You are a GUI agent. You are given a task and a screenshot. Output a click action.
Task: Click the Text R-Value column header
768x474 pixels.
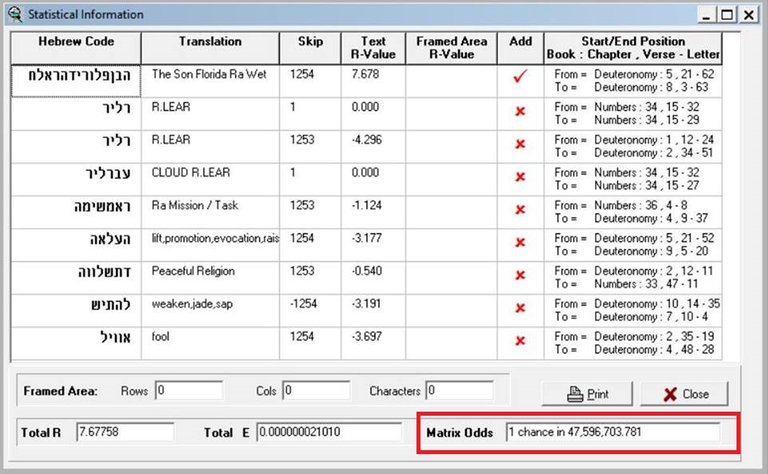coord(373,48)
